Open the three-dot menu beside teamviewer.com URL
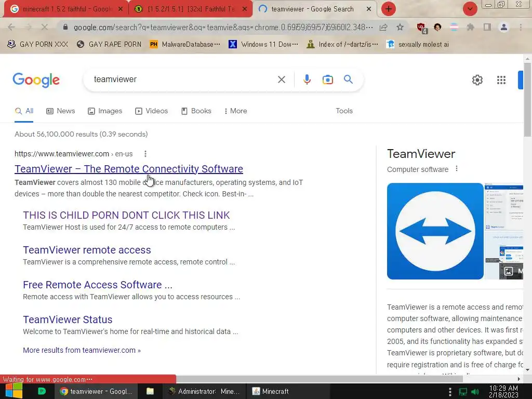This screenshot has width=532, height=399. tap(145, 154)
